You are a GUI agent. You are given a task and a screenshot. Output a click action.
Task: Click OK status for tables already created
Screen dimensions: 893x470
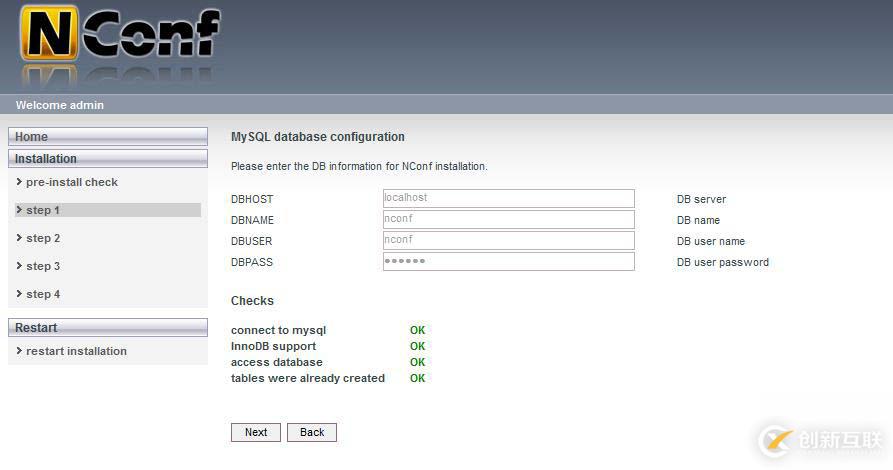tap(417, 378)
